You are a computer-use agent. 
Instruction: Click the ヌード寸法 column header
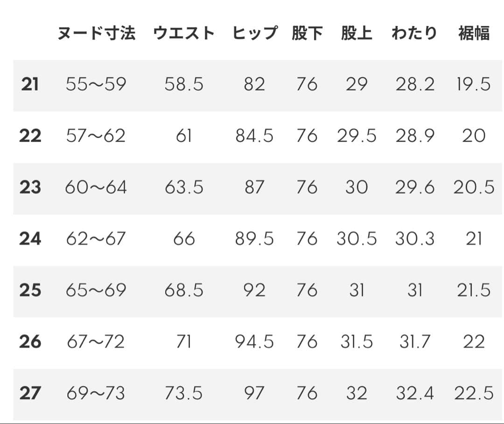point(97,34)
